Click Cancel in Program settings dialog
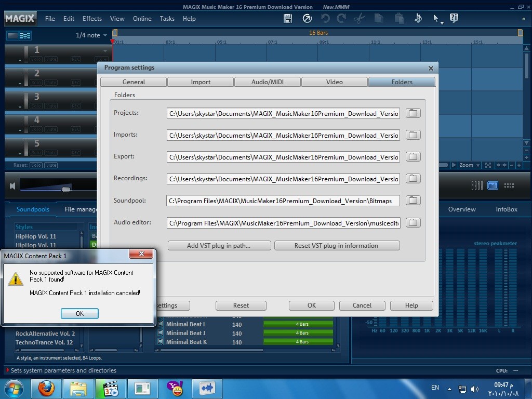The image size is (532, 399). pos(362,305)
